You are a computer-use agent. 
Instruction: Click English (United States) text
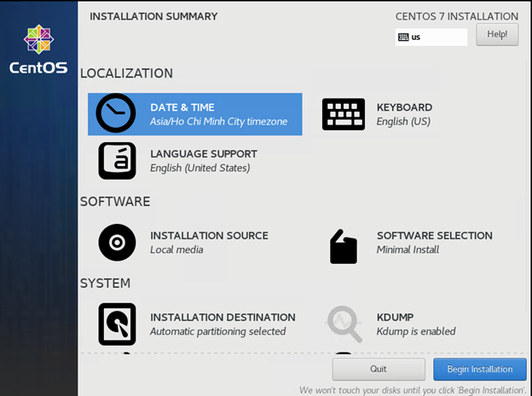point(200,168)
